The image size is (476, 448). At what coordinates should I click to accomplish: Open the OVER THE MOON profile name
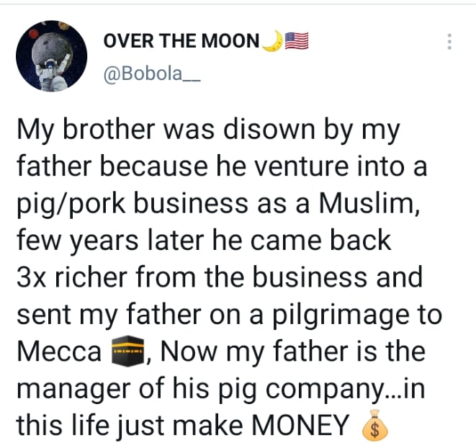coord(181,41)
